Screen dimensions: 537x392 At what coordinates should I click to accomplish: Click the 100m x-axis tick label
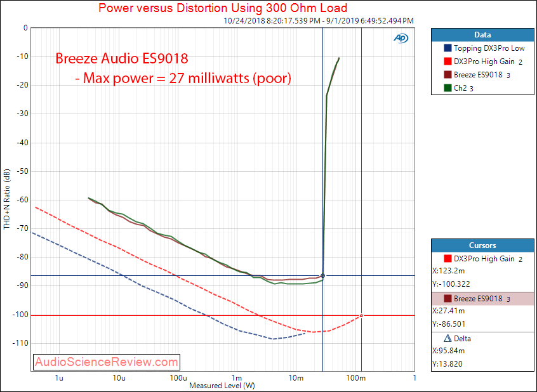coord(355,378)
